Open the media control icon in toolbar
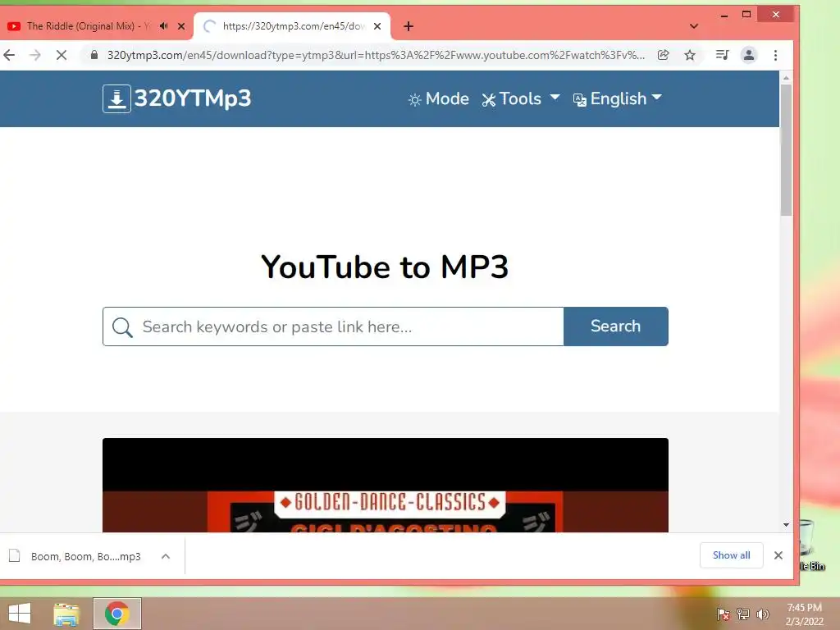Image resolution: width=840 pixels, height=630 pixels. (722, 55)
